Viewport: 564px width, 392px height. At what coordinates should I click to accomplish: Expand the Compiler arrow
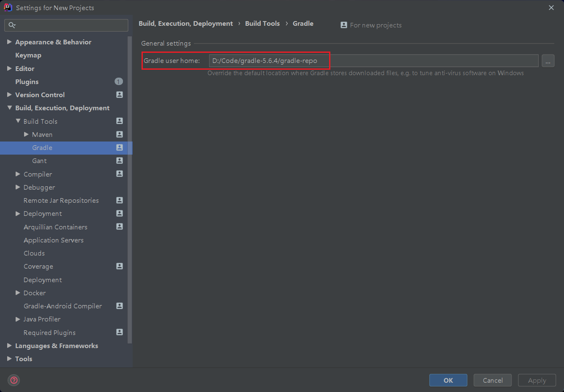click(x=18, y=174)
